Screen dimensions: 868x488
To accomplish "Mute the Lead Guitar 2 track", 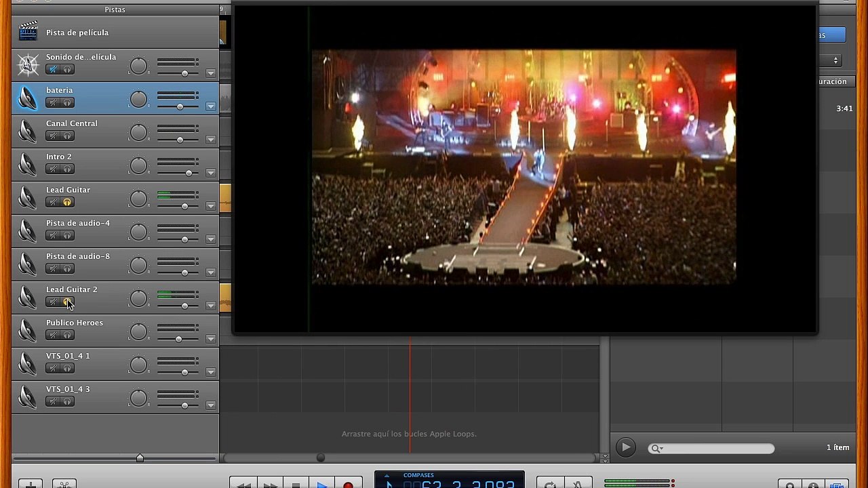I will point(53,302).
